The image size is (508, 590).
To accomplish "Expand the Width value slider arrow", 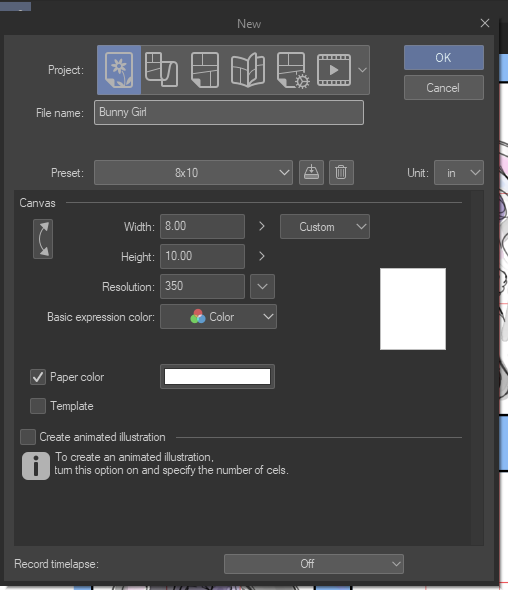I will pyautogui.click(x=262, y=226).
